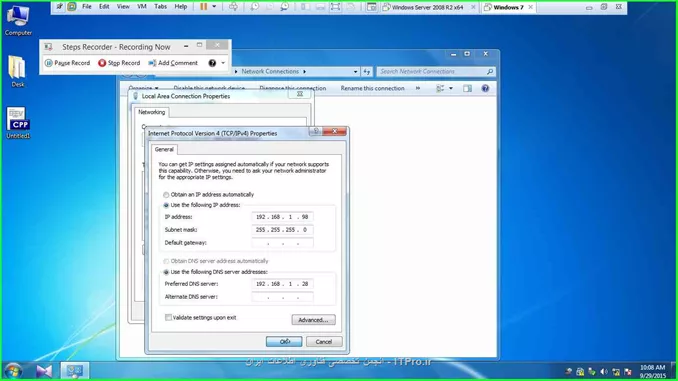The height and width of the screenshot is (381, 678).
Task: Open help icon in Network Connections toolbar
Action: tap(485, 88)
